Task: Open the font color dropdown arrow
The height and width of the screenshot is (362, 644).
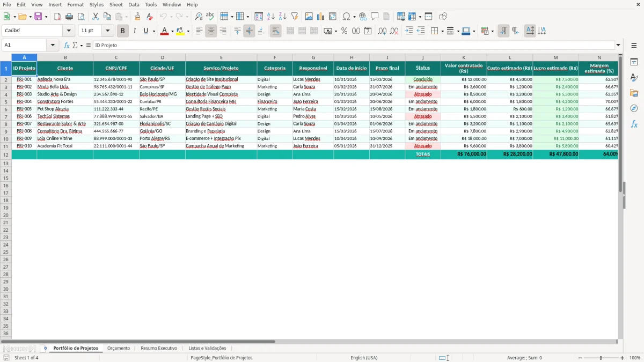Action: tap(172, 31)
